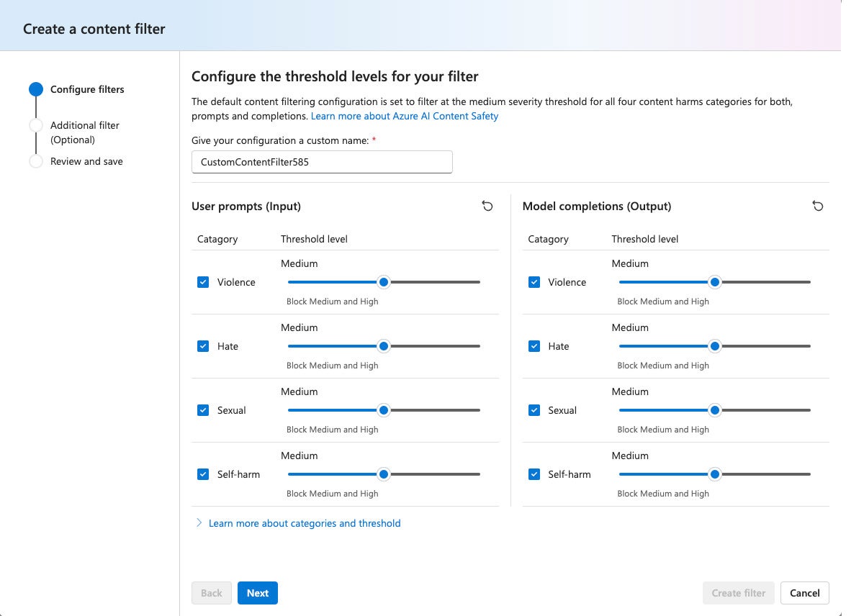Click the "Create a content filter" title

pyautogui.click(x=94, y=30)
